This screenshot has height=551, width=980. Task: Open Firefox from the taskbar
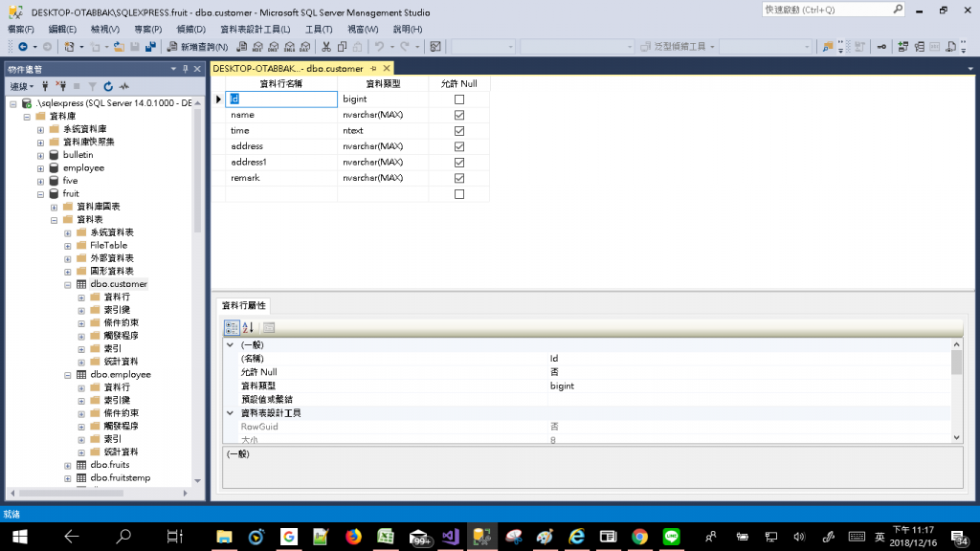[353, 537]
